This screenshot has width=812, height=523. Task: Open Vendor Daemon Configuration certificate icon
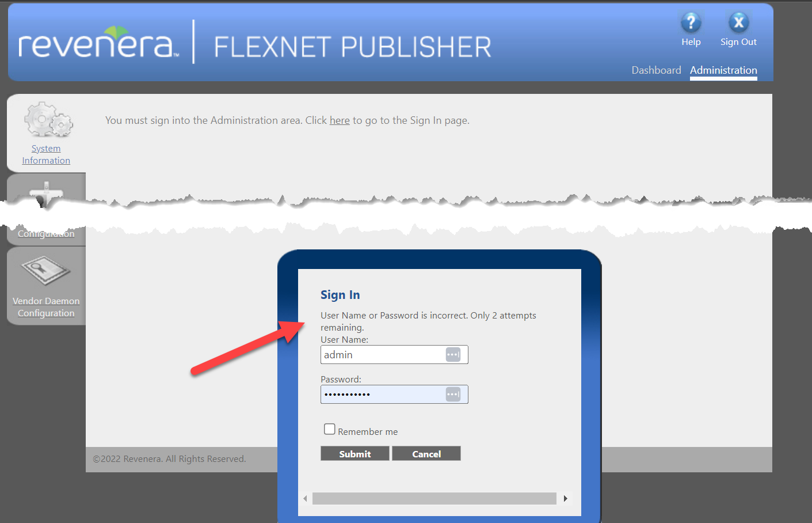point(45,271)
